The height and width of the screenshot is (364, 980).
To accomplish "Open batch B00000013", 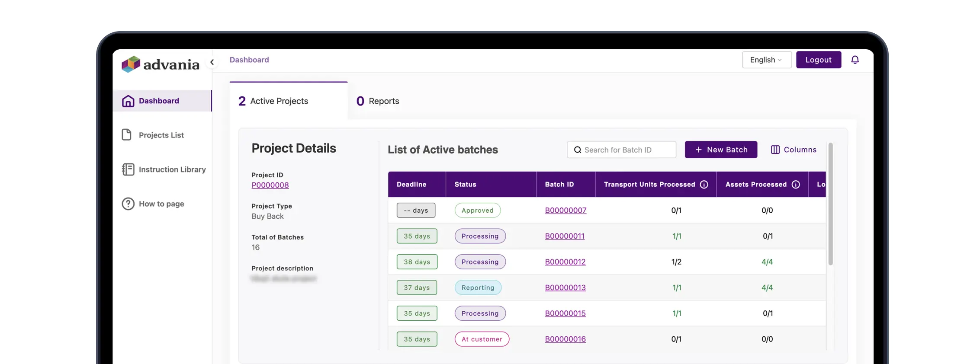I will tap(565, 287).
